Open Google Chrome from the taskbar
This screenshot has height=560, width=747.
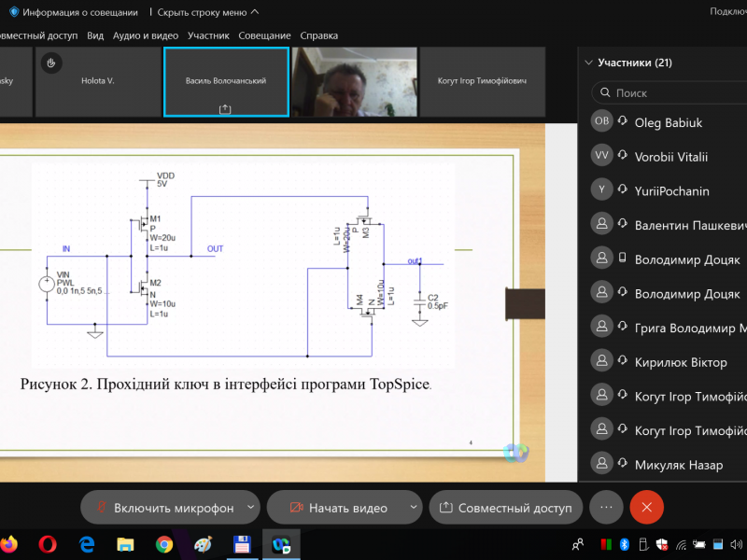coord(164,544)
